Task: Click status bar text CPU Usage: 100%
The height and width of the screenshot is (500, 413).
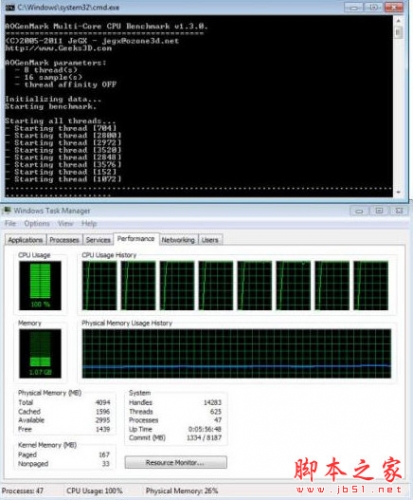Action: (94, 491)
